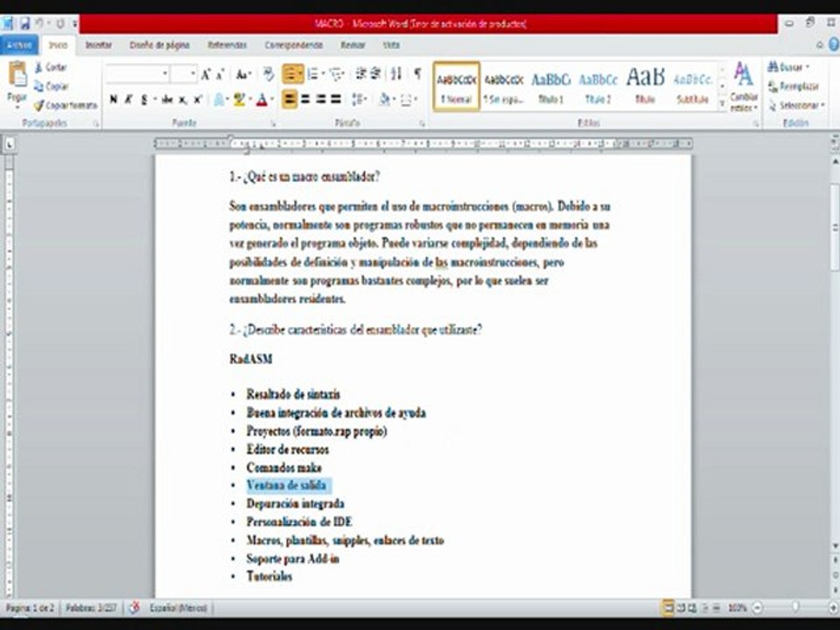Click Reemplazar in Edición group
Screen dimensions: 840x630
[x=794, y=87]
